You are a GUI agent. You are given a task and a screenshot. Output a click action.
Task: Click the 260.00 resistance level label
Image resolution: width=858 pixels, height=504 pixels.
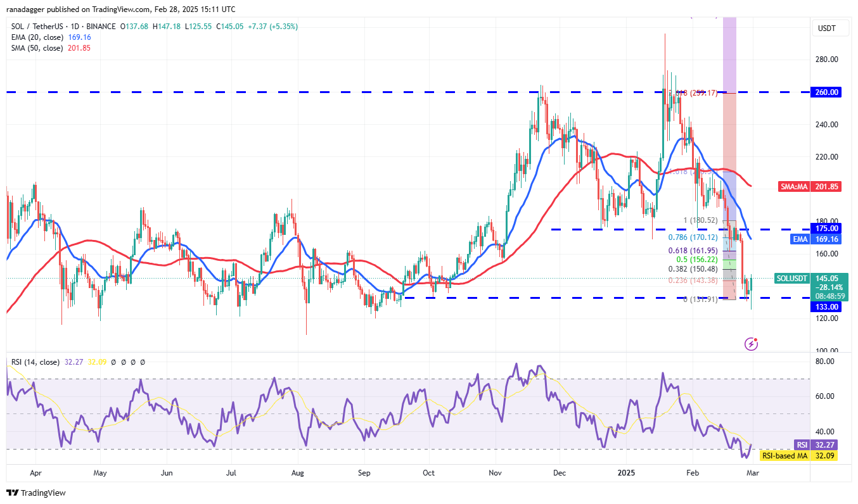point(825,92)
